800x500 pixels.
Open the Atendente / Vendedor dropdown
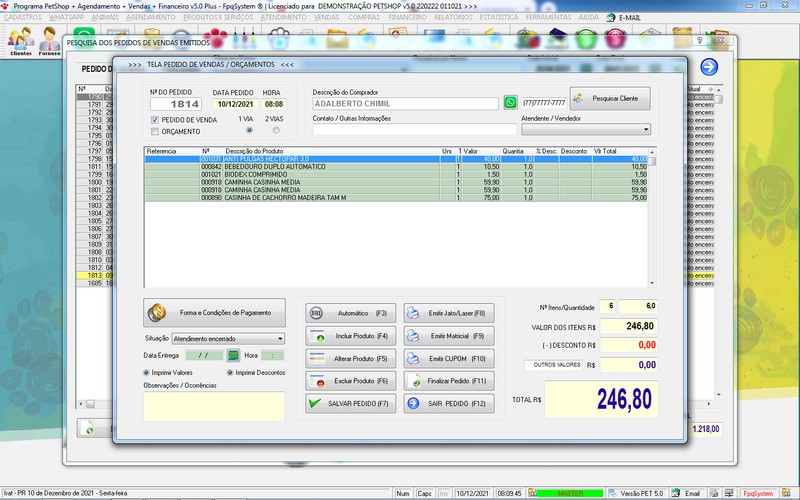coord(586,130)
